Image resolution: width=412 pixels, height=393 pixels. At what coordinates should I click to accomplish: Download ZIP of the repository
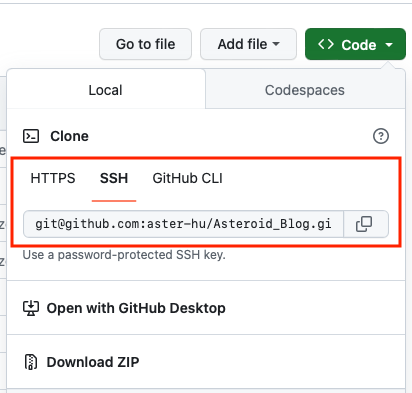pos(81,362)
